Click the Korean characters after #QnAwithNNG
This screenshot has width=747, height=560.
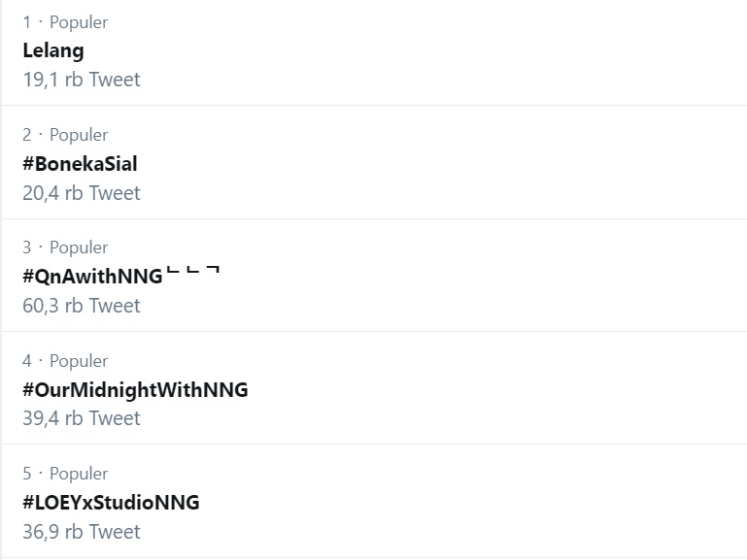click(x=193, y=271)
